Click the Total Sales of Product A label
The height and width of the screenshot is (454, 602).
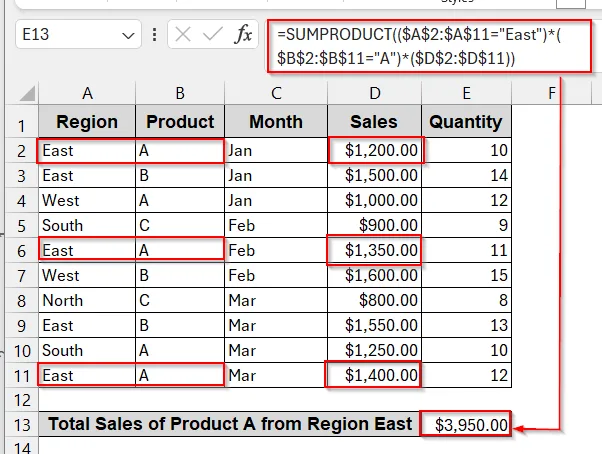(230, 424)
